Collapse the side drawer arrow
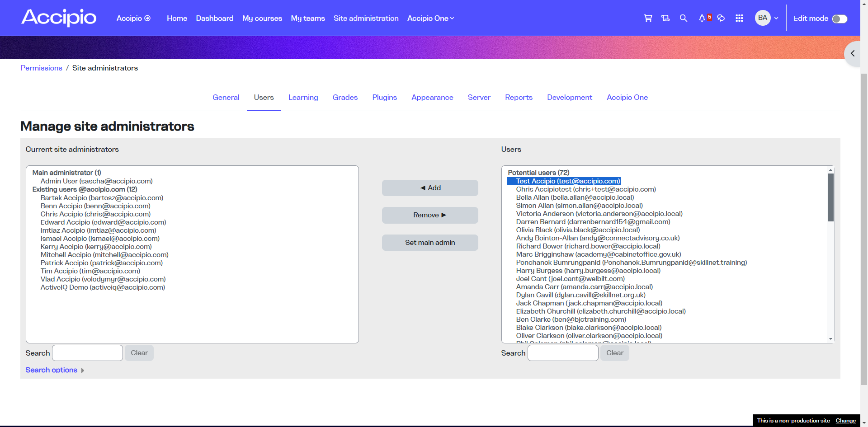 coord(853,53)
